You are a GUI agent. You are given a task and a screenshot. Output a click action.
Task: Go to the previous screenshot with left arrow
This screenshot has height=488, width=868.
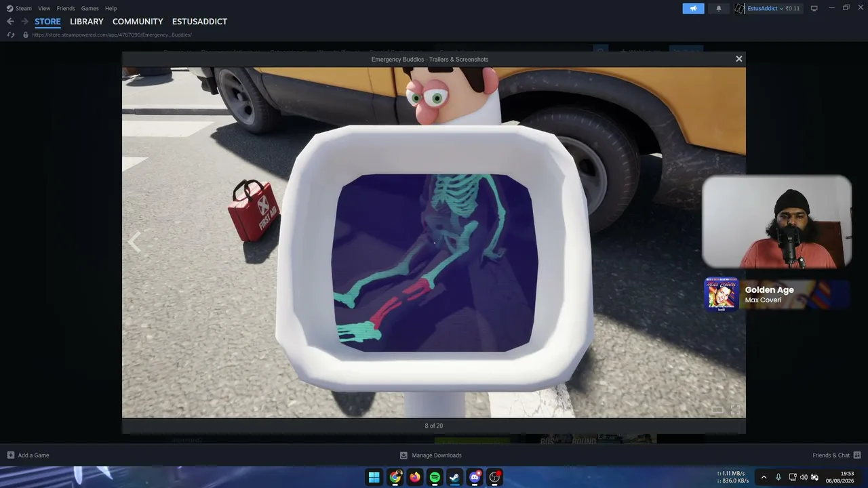pyautogui.click(x=134, y=242)
